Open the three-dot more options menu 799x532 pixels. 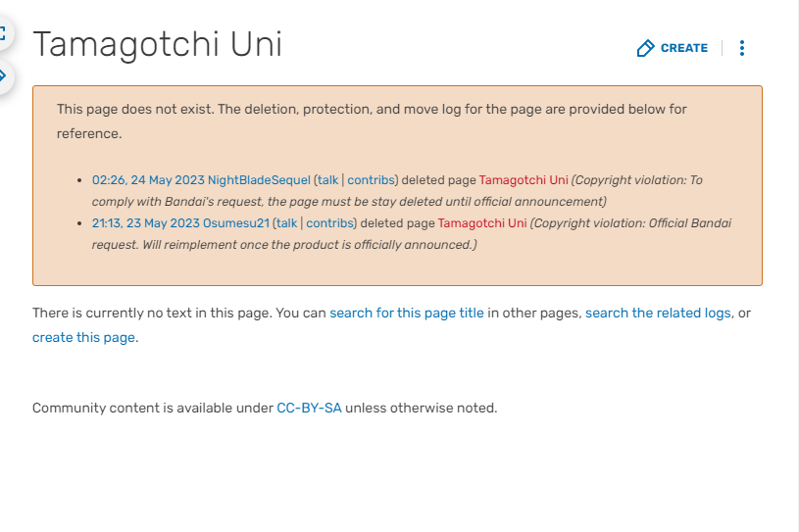742,48
